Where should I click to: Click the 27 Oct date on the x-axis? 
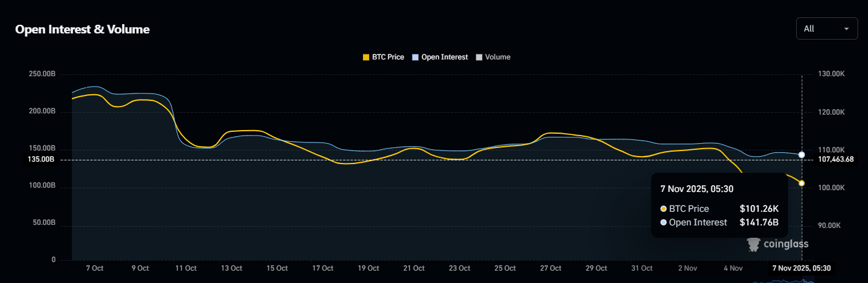[x=551, y=268]
